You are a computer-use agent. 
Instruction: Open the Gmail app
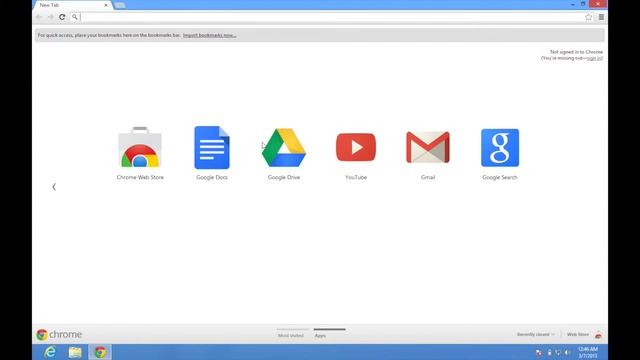(428, 155)
